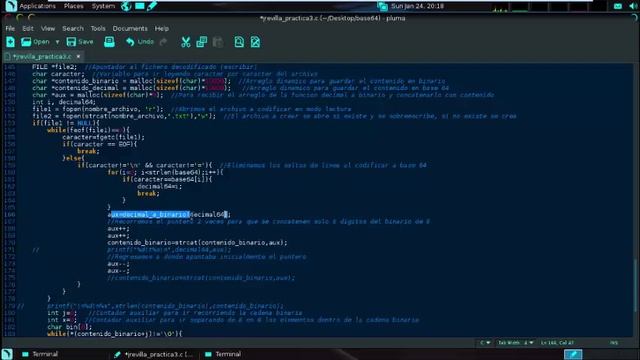The image size is (640, 360).
Task: Copy selection with the Copy icon
Action: click(202, 42)
